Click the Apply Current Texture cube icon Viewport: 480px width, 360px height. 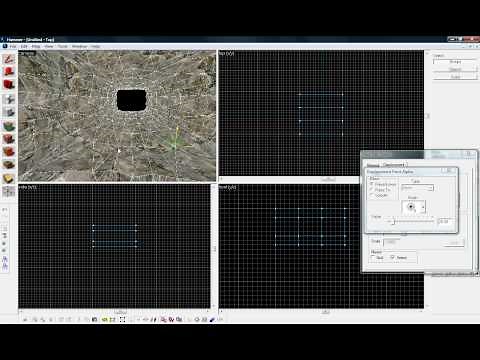9,139
